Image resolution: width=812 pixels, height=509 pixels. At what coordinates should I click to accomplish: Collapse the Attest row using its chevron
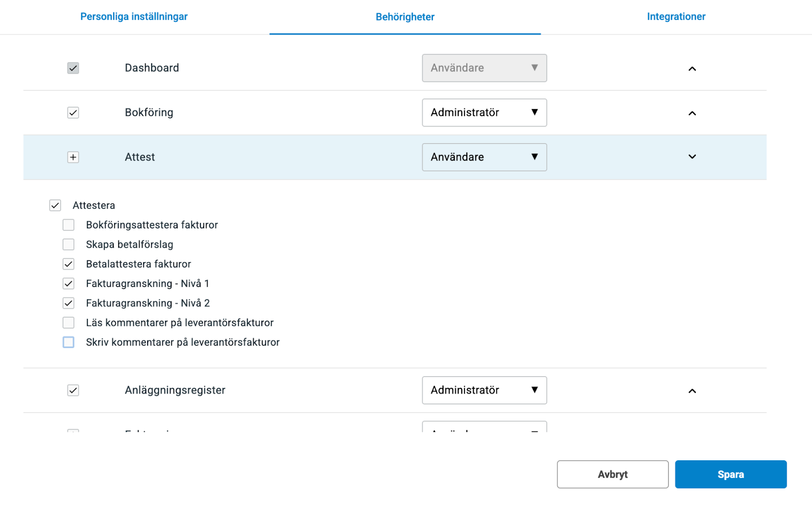692,157
